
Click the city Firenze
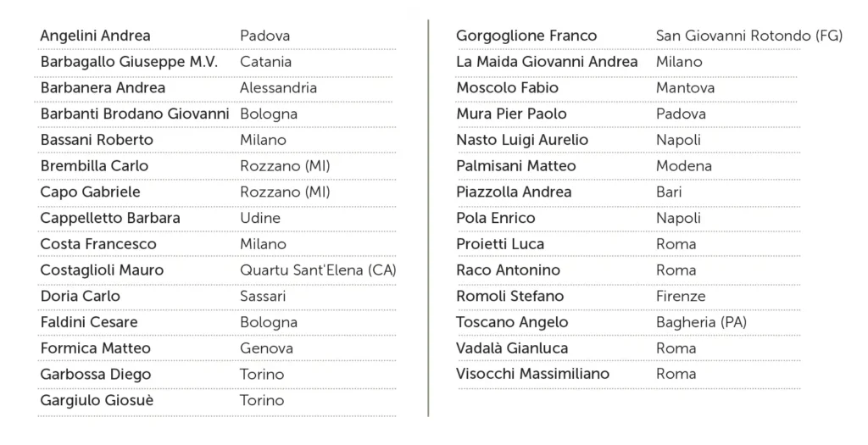[x=681, y=296]
